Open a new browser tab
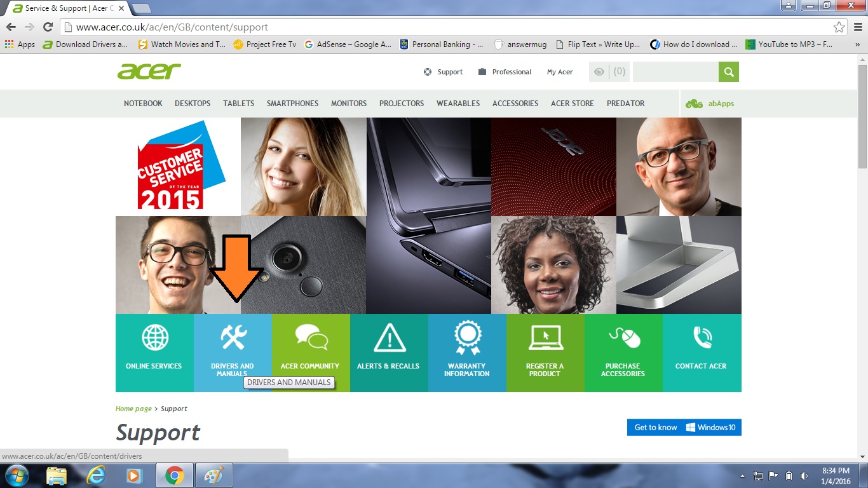The image size is (868, 488). point(141,8)
